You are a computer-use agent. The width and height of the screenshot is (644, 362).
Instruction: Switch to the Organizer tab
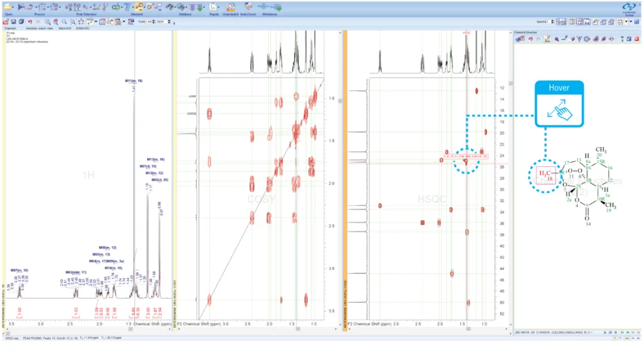pos(10,29)
